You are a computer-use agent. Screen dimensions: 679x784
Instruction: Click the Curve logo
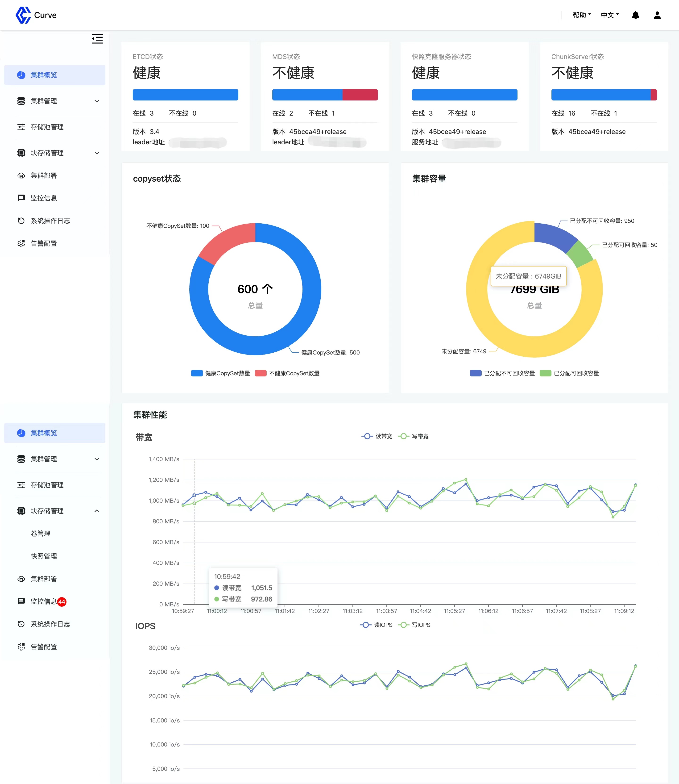[x=23, y=15]
